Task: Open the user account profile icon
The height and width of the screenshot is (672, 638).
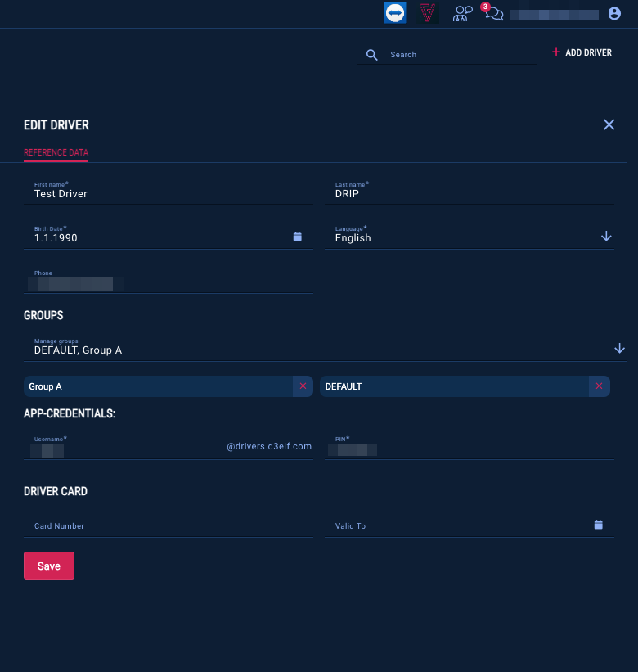Action: point(615,14)
